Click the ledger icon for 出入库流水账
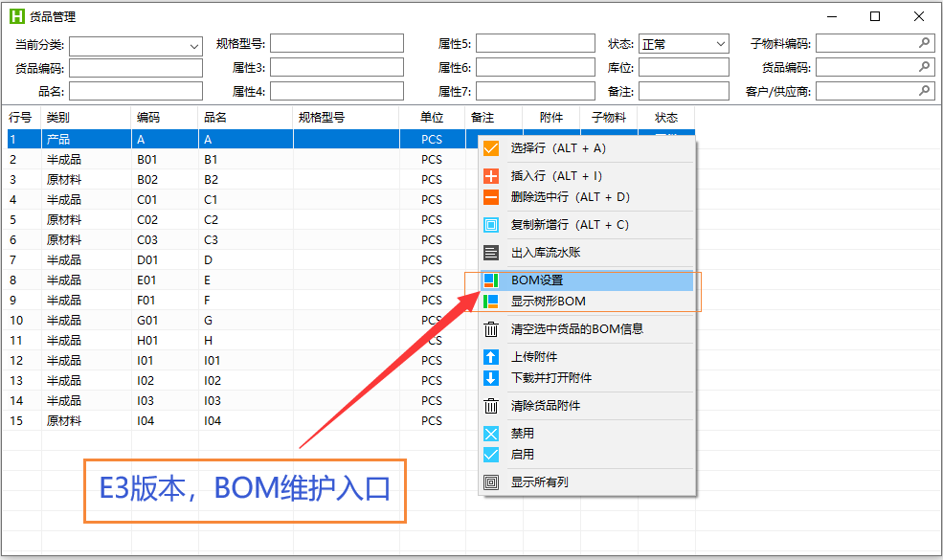The height and width of the screenshot is (560, 943). [491, 253]
